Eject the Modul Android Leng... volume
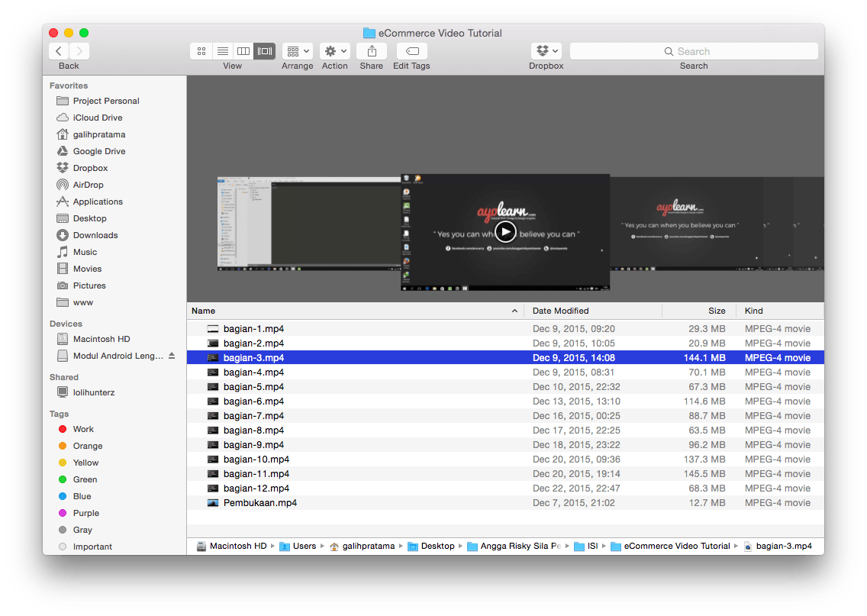Screen dimensions: 867x616 coord(172,356)
